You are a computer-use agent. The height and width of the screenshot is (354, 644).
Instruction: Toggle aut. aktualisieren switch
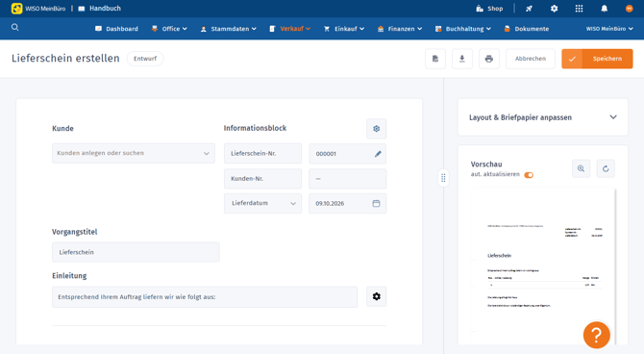pyautogui.click(x=529, y=175)
